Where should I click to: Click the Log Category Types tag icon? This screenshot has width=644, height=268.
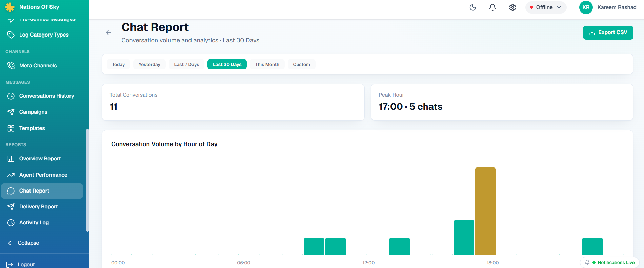pos(11,35)
